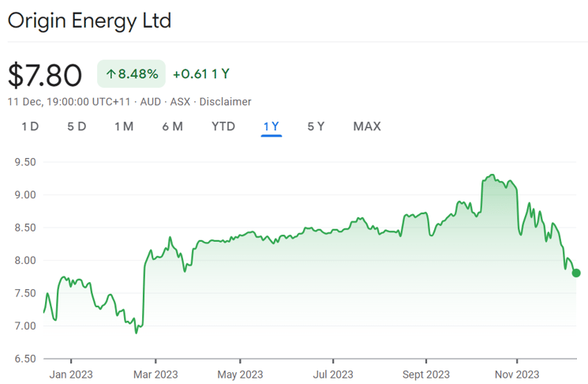Click the $7.80 current price

[45, 75]
